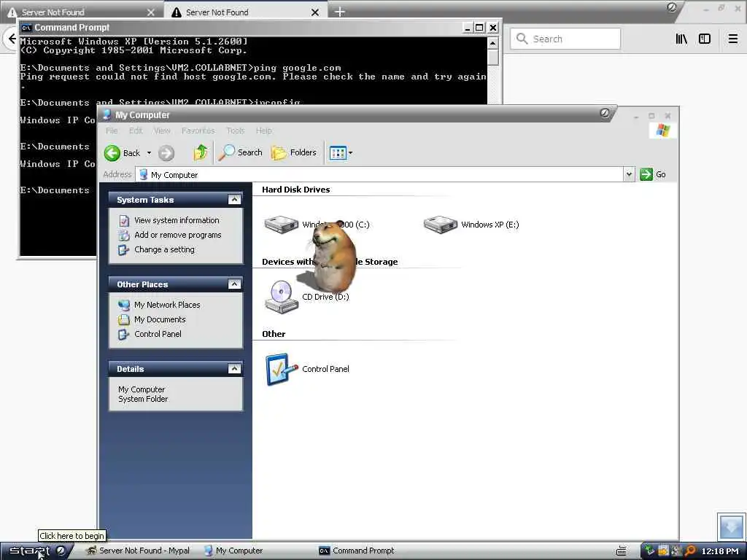This screenshot has width=747, height=560.
Task: Click the taskbar clock showing 12:18 PM
Action: (x=720, y=551)
